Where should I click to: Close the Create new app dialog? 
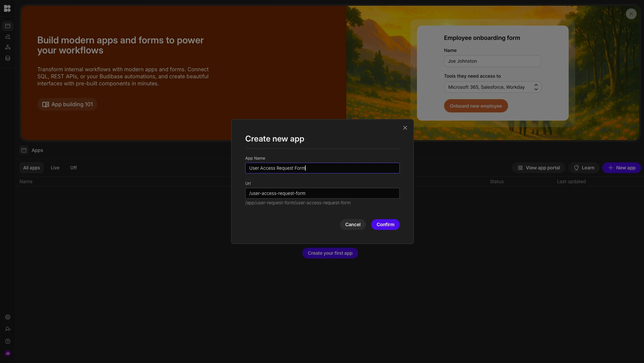click(x=405, y=128)
